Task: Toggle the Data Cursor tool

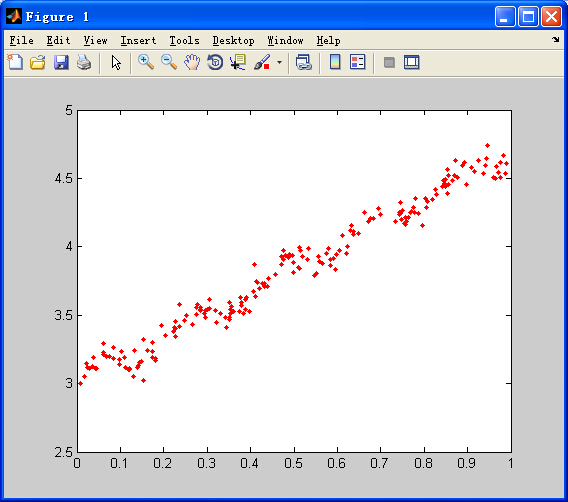Action: (x=238, y=62)
